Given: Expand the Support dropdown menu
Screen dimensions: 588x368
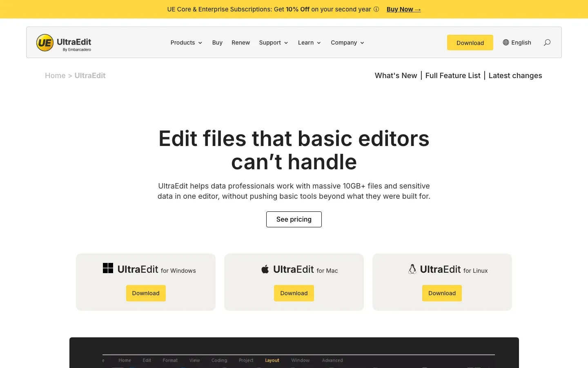Looking at the screenshot, I should [274, 43].
